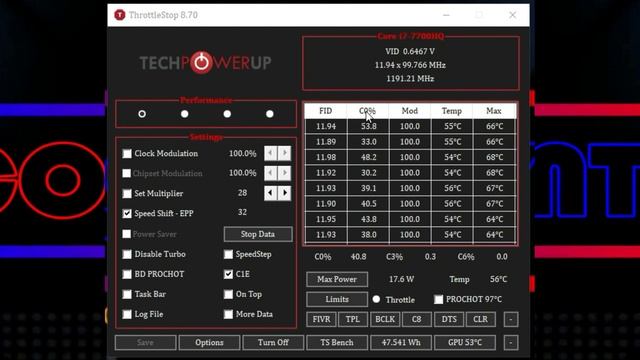Launch the TS Bench benchmark
Viewport: 640px width, 360px height.
(x=337, y=342)
